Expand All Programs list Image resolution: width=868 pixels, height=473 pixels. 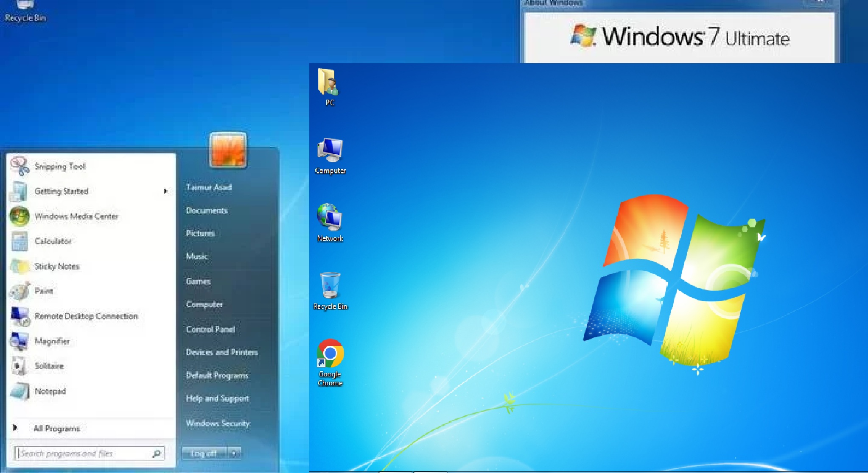pyautogui.click(x=56, y=428)
